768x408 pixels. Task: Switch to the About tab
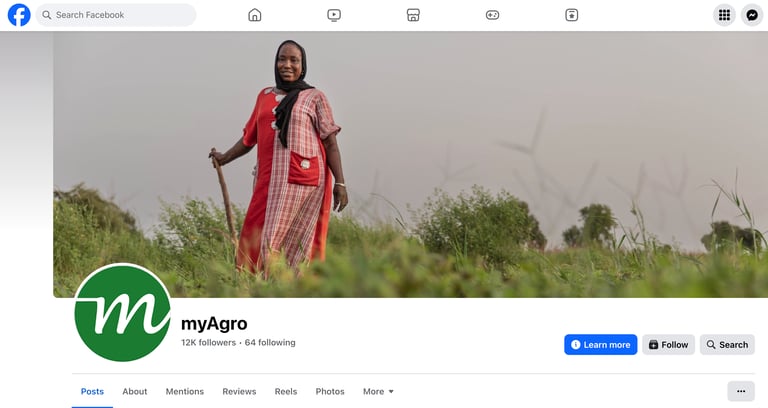(x=135, y=391)
